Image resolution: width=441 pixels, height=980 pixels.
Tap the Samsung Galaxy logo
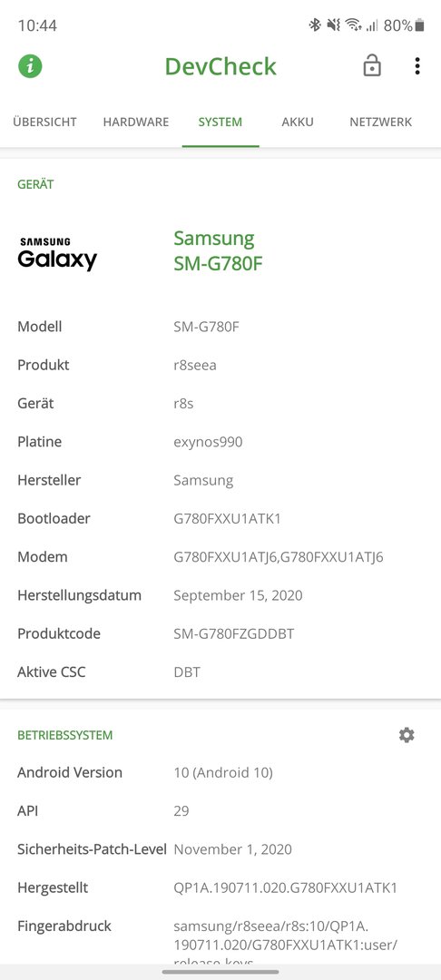(57, 254)
